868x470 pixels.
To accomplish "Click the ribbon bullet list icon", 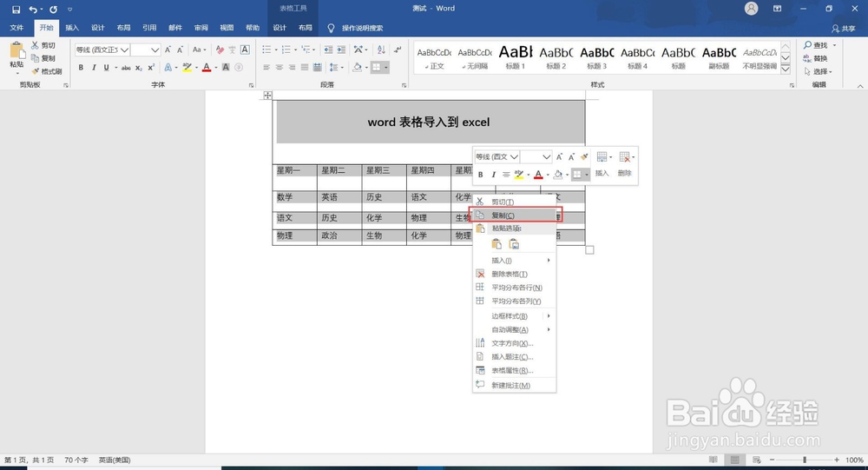I will coord(266,50).
